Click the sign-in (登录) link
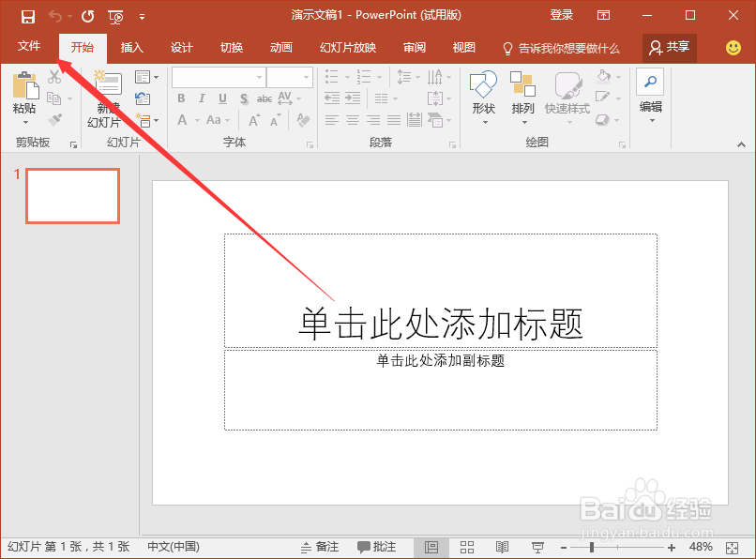Viewport: 756px width, 559px height. [561, 15]
